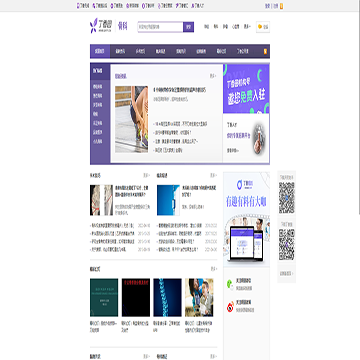360x360 pixels.
Task: Focus the site search input field
Action: pos(160,27)
